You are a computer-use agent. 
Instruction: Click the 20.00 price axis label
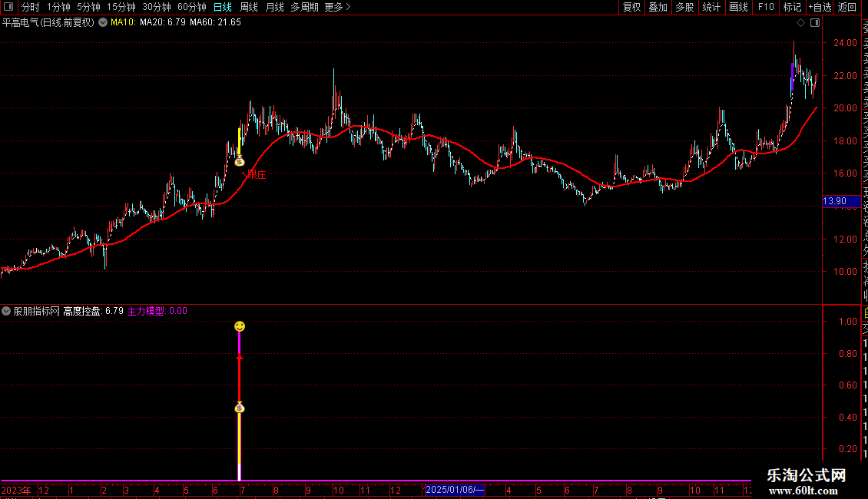[x=845, y=108]
